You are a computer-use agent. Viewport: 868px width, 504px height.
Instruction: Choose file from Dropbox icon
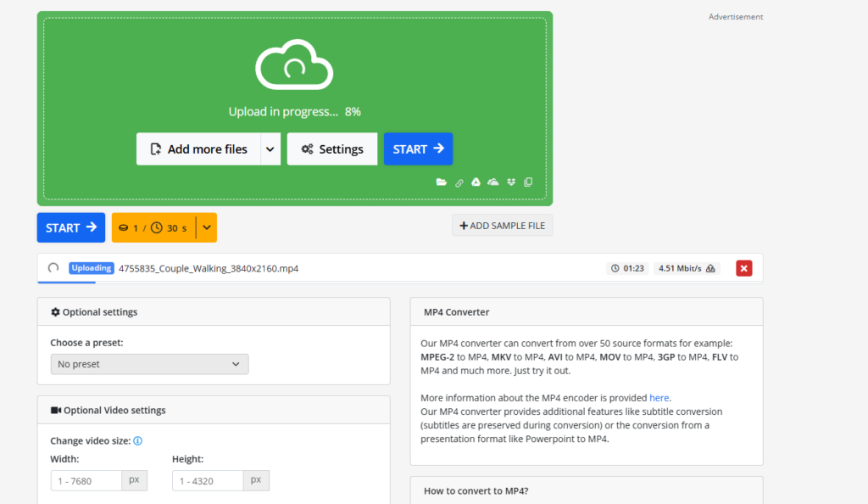coord(511,182)
